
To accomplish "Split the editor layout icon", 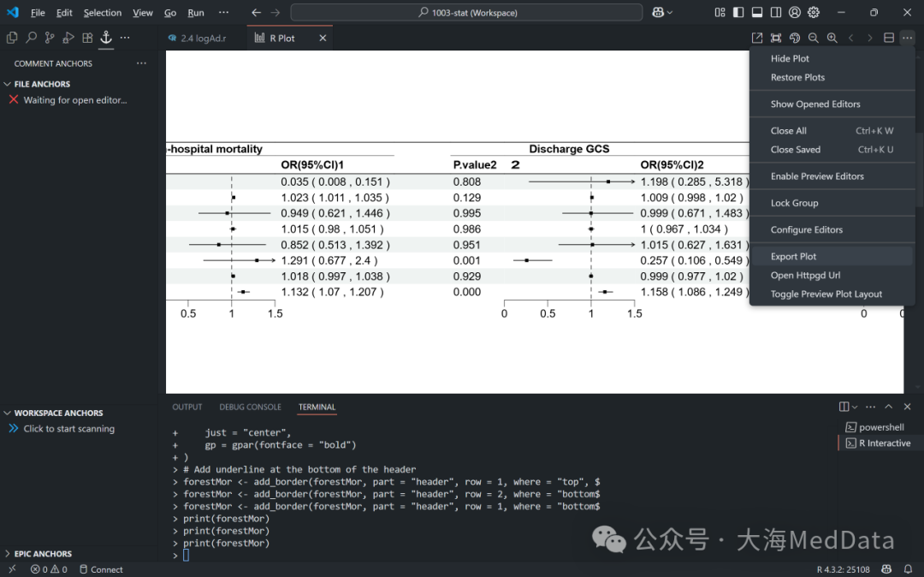I will pyautogui.click(x=889, y=38).
